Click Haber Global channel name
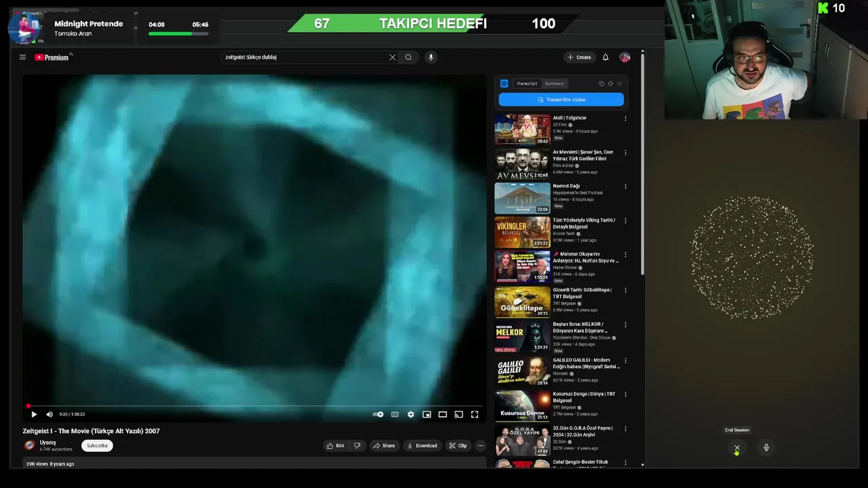 pos(564,268)
